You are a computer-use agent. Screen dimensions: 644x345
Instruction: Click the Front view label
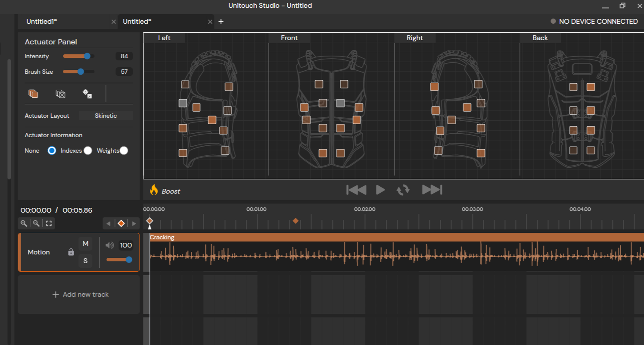pyautogui.click(x=289, y=38)
